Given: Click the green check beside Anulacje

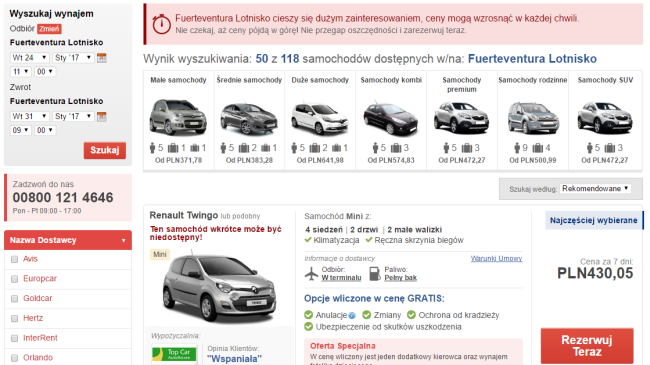Looking at the screenshot, I should (308, 315).
